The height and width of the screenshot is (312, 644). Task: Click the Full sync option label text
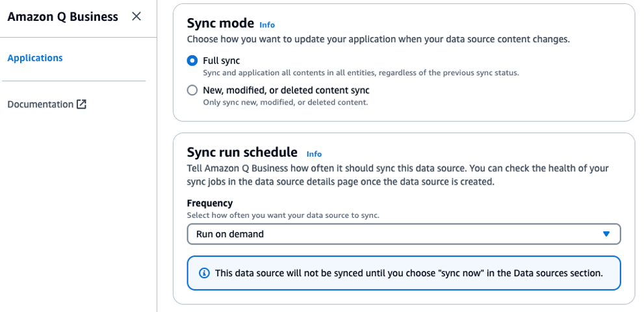pyautogui.click(x=221, y=60)
